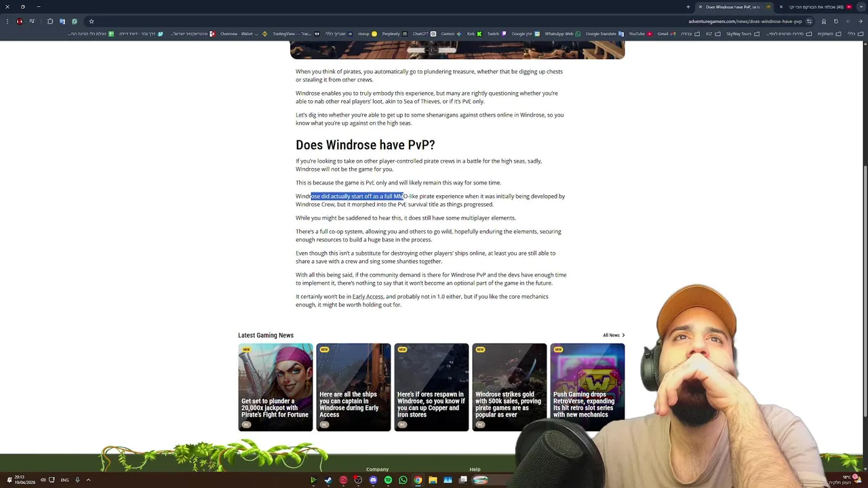Open the Perplexity bookmark
The width and height of the screenshot is (868, 488).
[395, 34]
